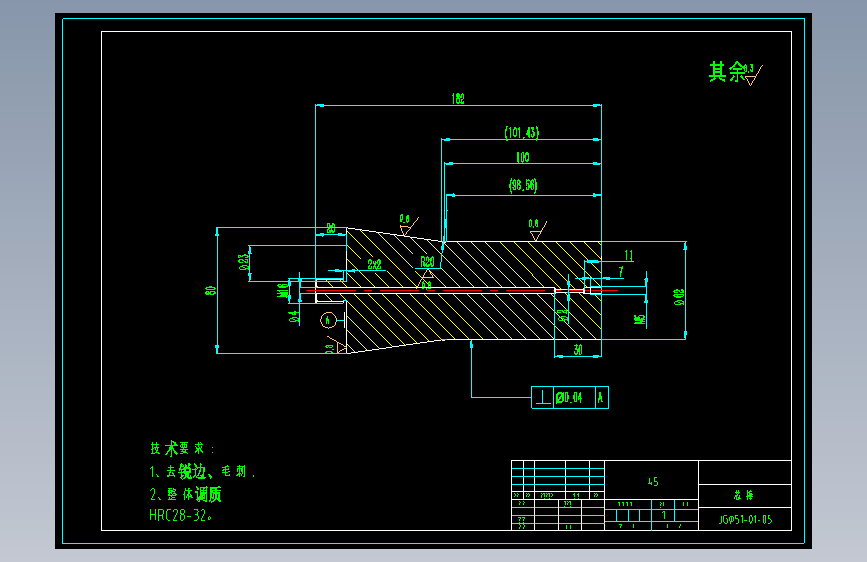Select the (101.43) reference dimension
867x562 pixels.
(521, 133)
